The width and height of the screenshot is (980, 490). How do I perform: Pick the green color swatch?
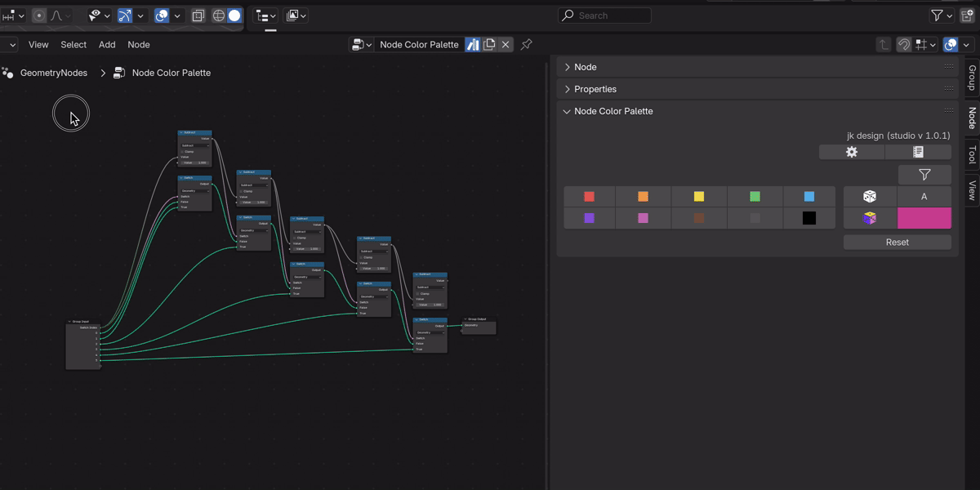(x=755, y=196)
